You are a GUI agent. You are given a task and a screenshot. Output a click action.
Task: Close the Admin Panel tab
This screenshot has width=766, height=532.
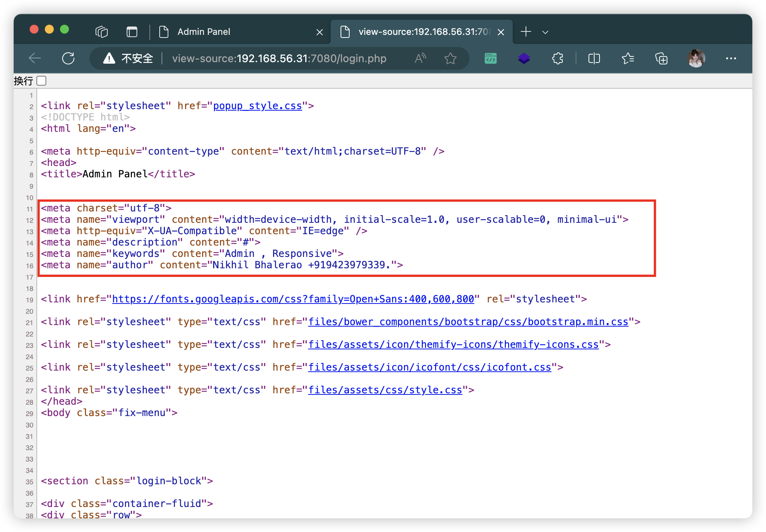coord(320,32)
